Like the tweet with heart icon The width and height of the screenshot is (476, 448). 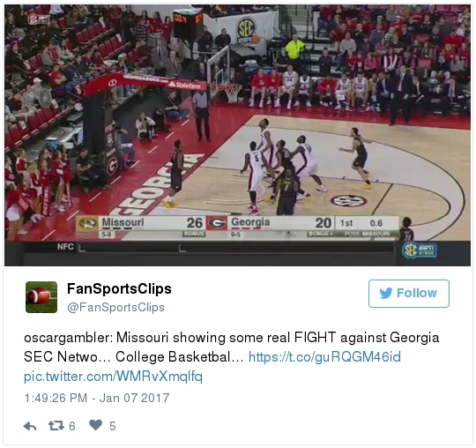click(95, 425)
